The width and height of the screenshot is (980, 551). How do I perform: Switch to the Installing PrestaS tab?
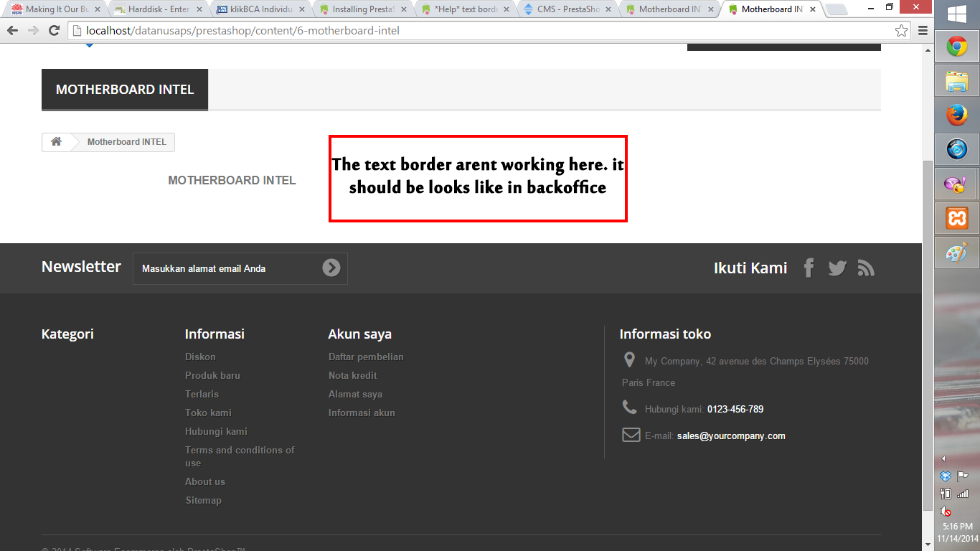[x=362, y=9]
